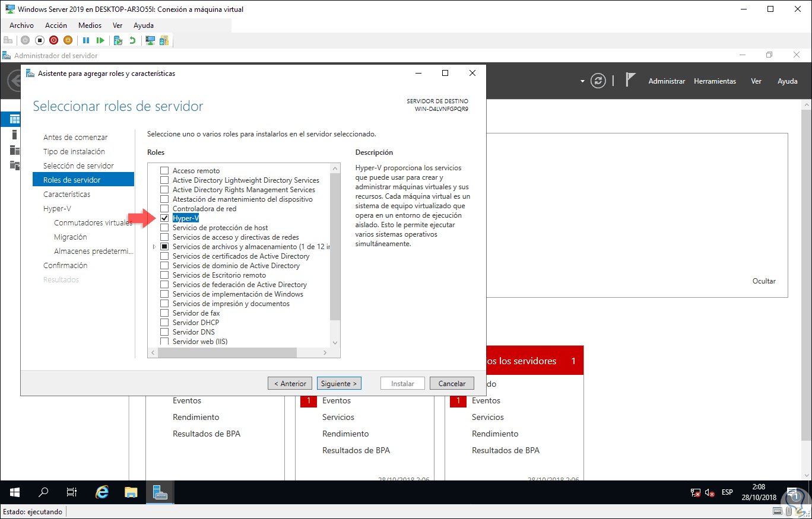The width and height of the screenshot is (812, 519).
Task: Open Ver in the VM connection menu bar
Action: 118,26
